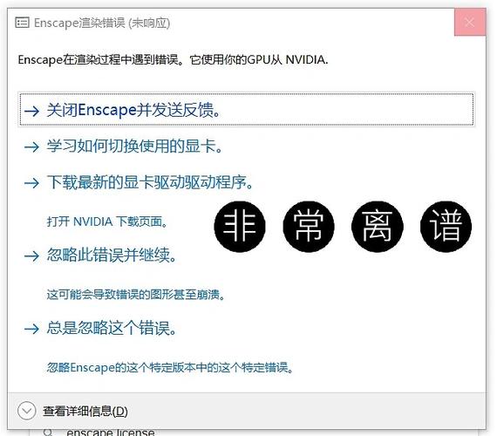Click 打开 NVIDIA 下载页面 description text
Image resolution: width=504 pixels, height=436 pixels.
pos(107,221)
